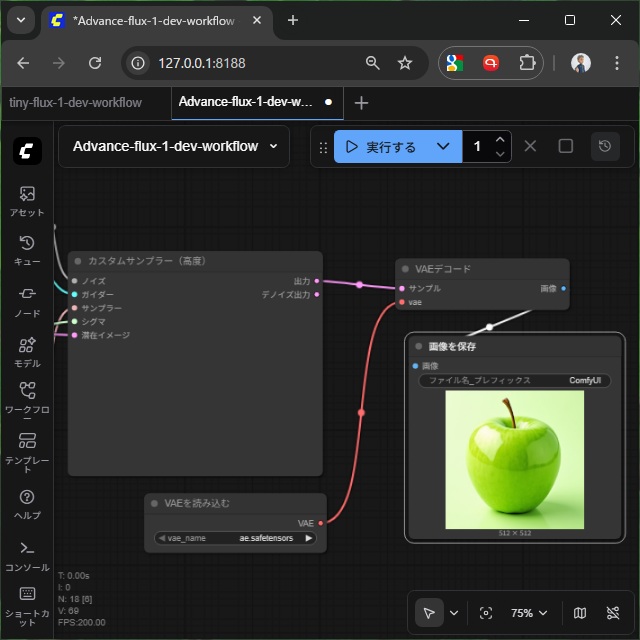Image resolution: width=640 pixels, height=640 pixels.
Task: Expand the 実行する run options dropdown arrow
Action: 444,146
